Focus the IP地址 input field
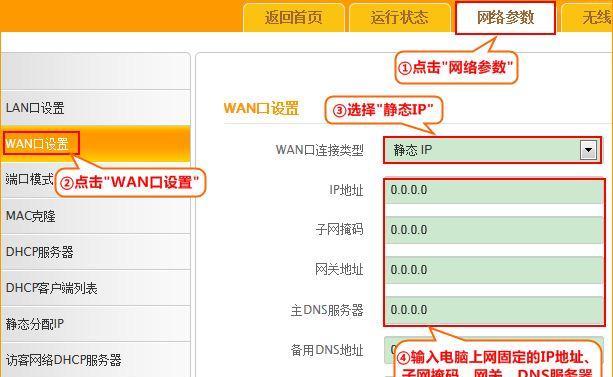Image resolution: width=613 pixels, height=377 pixels. tap(494, 190)
